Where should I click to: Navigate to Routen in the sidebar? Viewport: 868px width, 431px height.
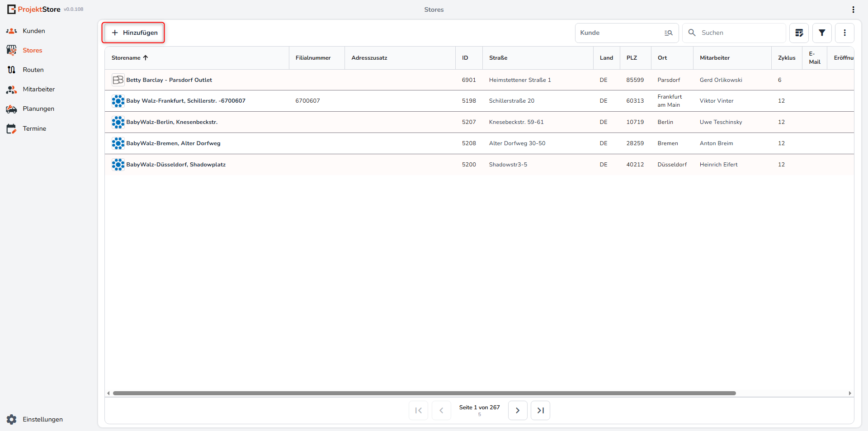click(33, 70)
